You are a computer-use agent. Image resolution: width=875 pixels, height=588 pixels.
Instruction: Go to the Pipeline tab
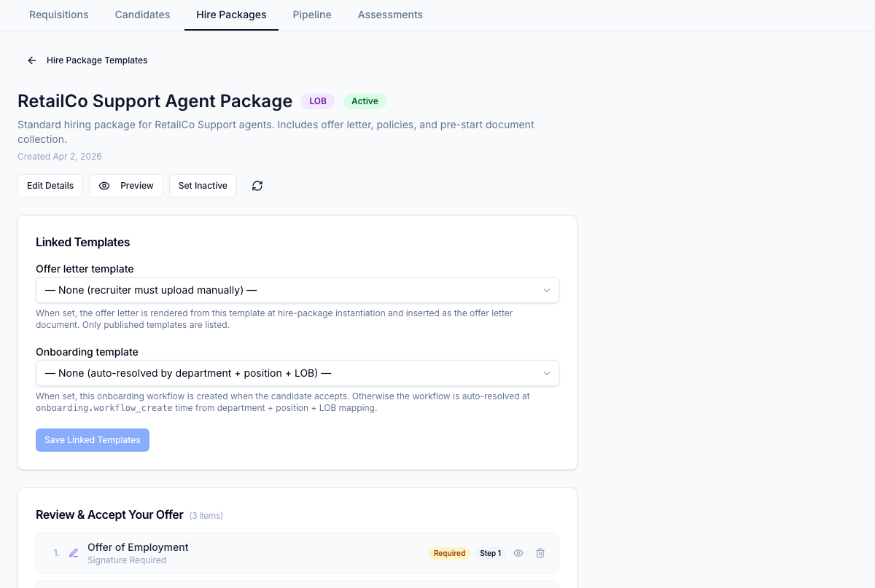312,15
